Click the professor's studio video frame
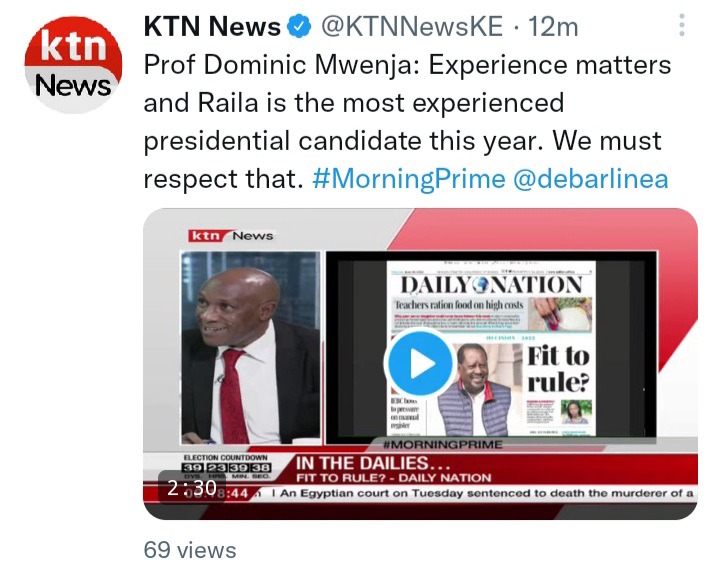This screenshot has height=584, width=720. [251, 348]
